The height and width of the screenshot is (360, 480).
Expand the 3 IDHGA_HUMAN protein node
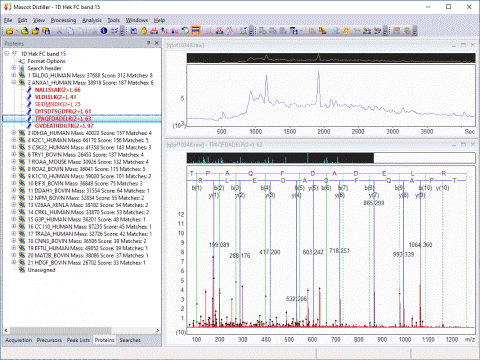point(14,133)
